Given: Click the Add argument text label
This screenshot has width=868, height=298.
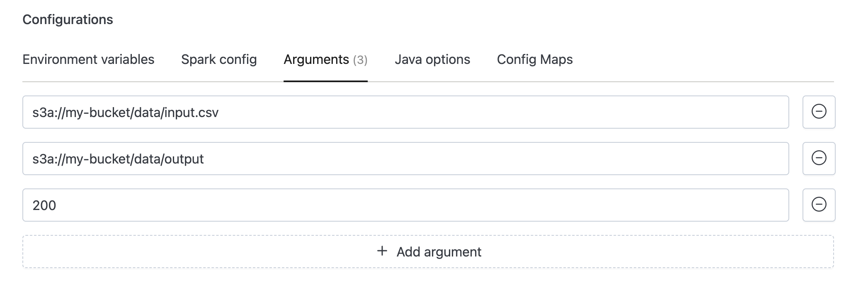Looking at the screenshot, I should tap(439, 252).
